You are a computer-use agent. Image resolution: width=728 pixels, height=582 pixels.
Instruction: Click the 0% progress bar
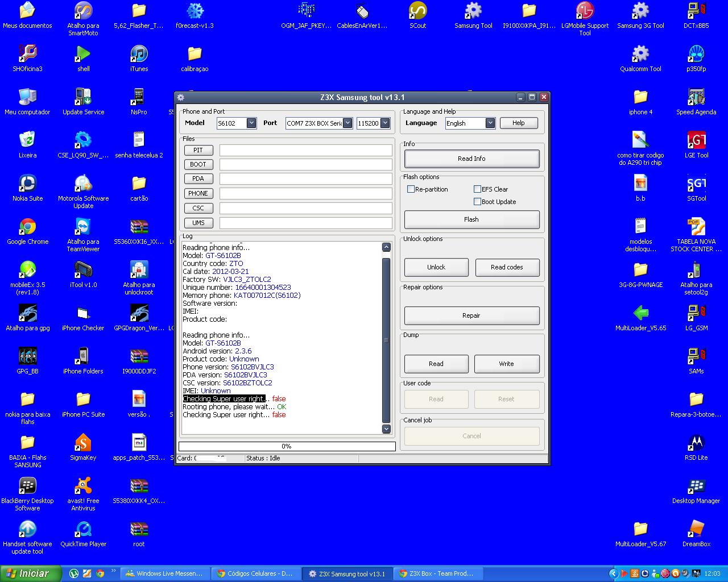(287, 446)
